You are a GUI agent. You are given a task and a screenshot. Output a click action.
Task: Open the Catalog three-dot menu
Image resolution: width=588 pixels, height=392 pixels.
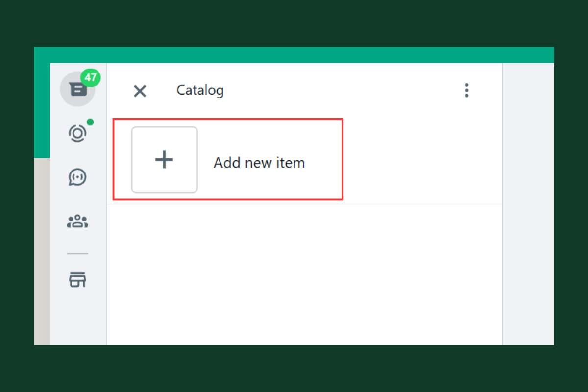point(466,90)
